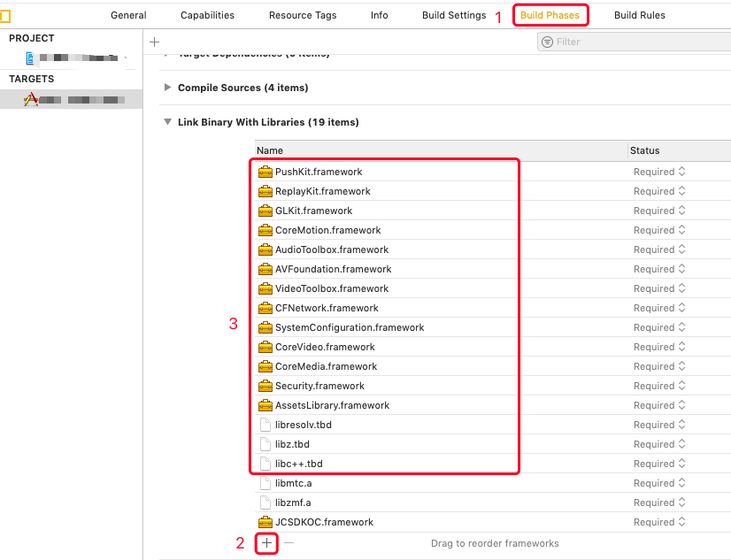Select the libc++.tbd file icon
Screen dimensions: 731x560
click(265, 464)
